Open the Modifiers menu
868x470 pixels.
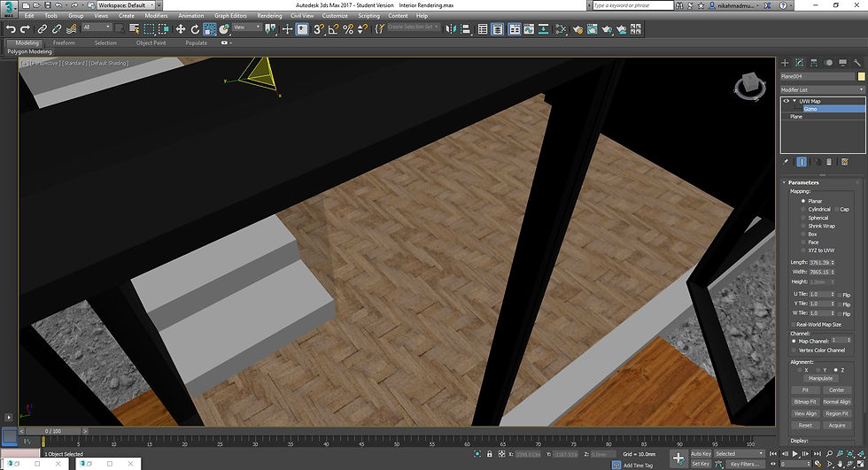[x=156, y=16]
